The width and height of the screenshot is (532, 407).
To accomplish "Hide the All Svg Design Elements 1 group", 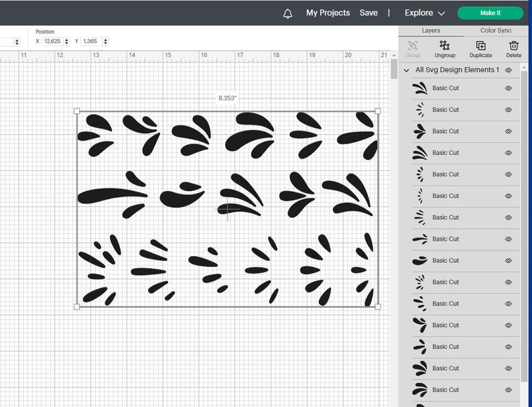I will coord(509,70).
